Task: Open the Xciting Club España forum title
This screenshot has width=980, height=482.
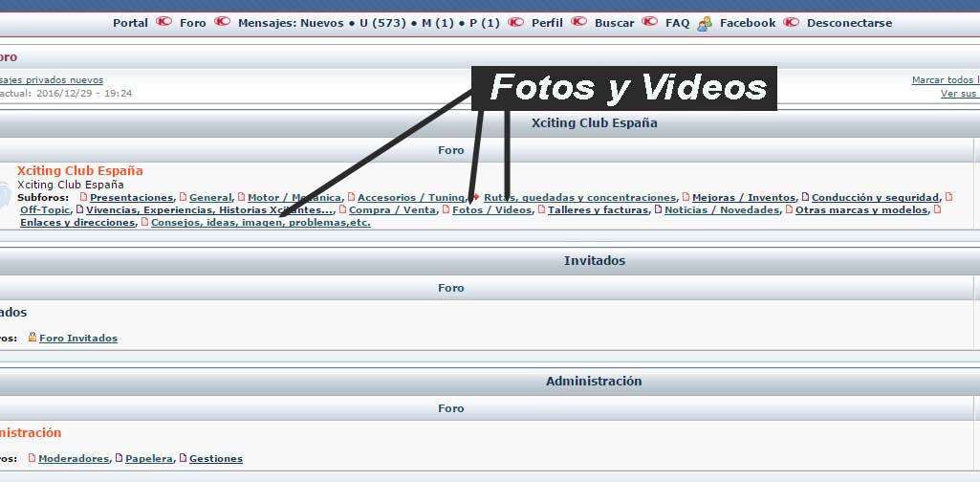Action: [x=80, y=171]
